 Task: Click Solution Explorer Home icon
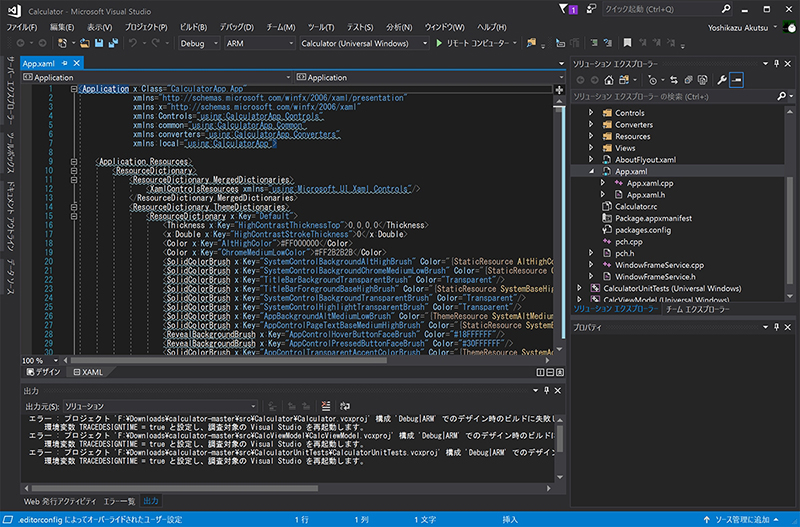(609, 80)
